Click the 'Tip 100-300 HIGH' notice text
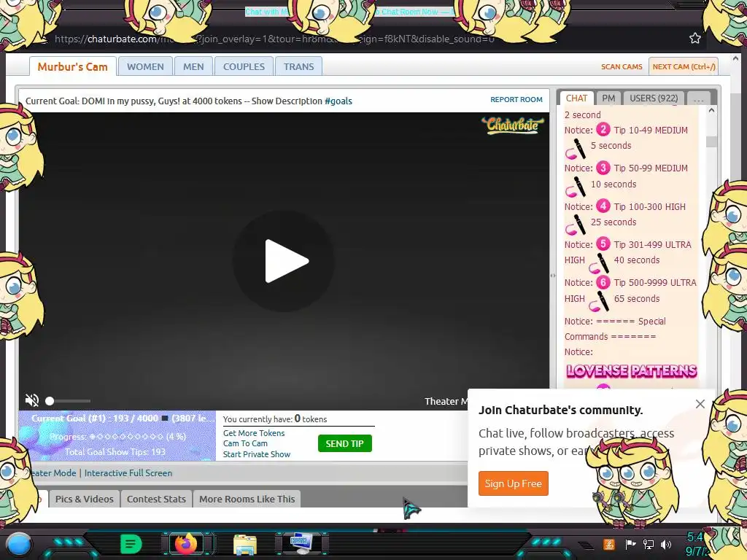The image size is (747, 560). tap(649, 206)
